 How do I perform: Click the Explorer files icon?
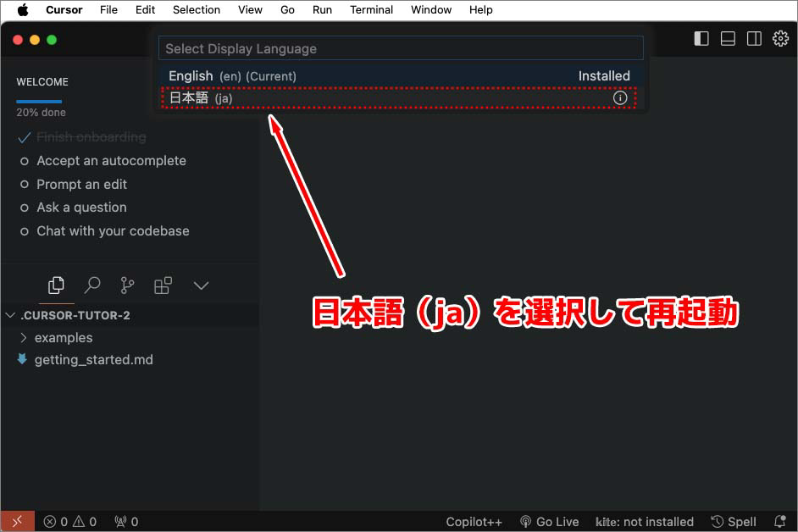pos(56,285)
